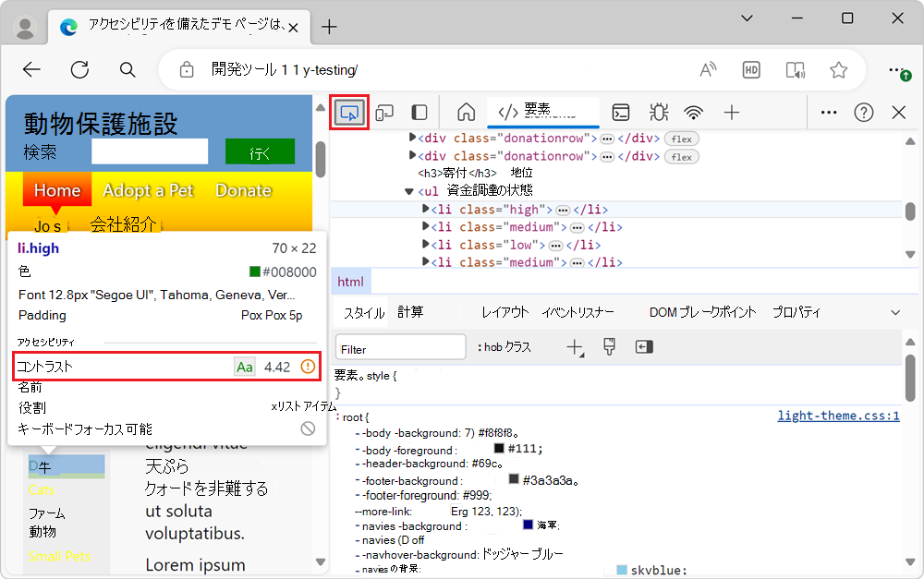Click the green 行く search button
This screenshot has width=924, height=579.
click(260, 152)
